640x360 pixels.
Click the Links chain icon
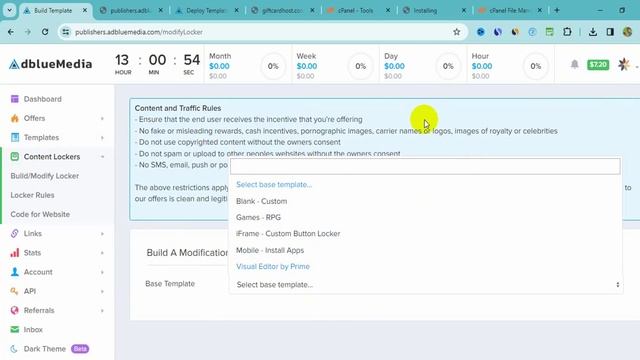[15, 233]
